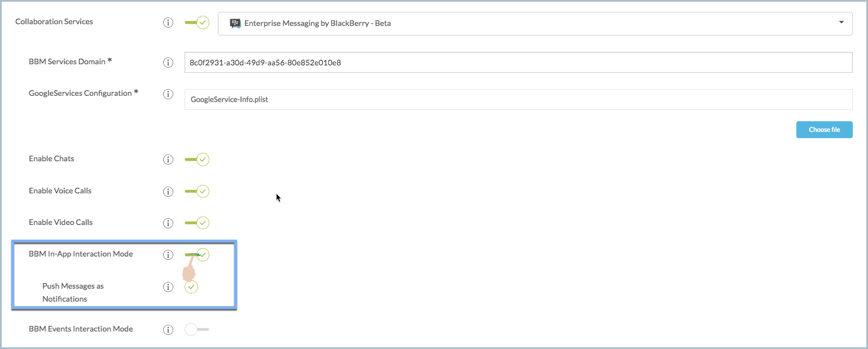Click the BBM Services Domain label
The height and width of the screenshot is (349, 868).
[x=70, y=61]
